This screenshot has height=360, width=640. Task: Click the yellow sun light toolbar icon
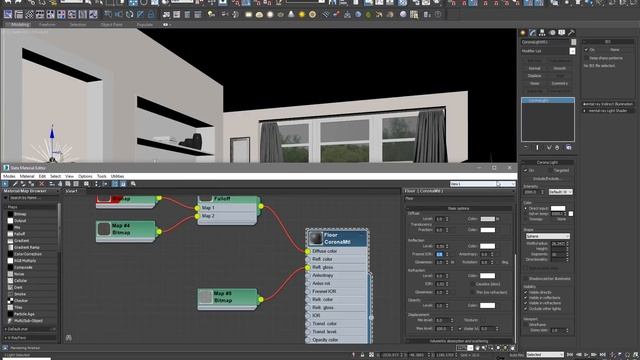coord(302,15)
